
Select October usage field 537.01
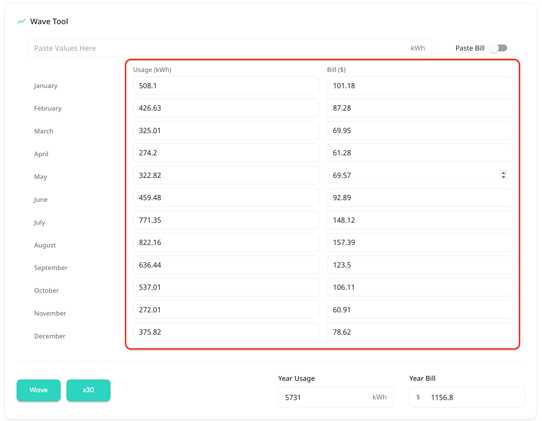(x=226, y=287)
